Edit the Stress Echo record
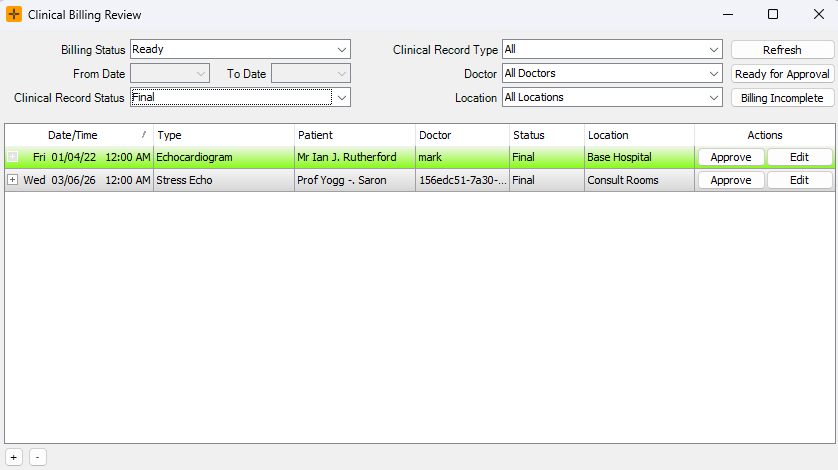Screen dimensions: 838x470 800,180
